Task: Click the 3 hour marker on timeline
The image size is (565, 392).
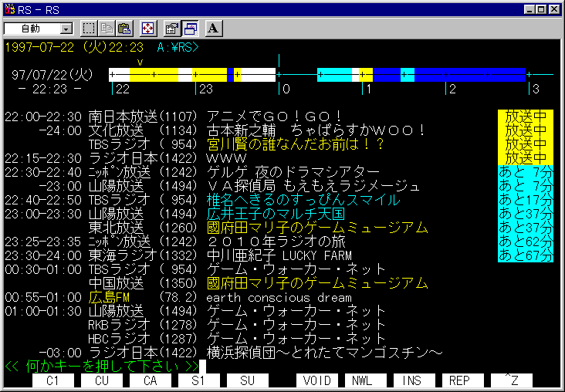Action: click(x=536, y=89)
